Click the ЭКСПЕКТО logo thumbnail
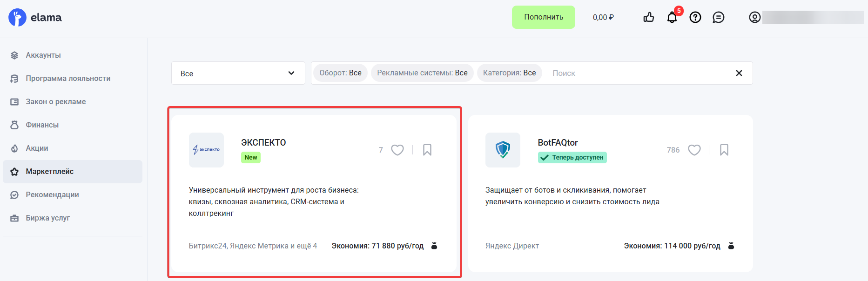The height and width of the screenshot is (281, 868). [206, 150]
